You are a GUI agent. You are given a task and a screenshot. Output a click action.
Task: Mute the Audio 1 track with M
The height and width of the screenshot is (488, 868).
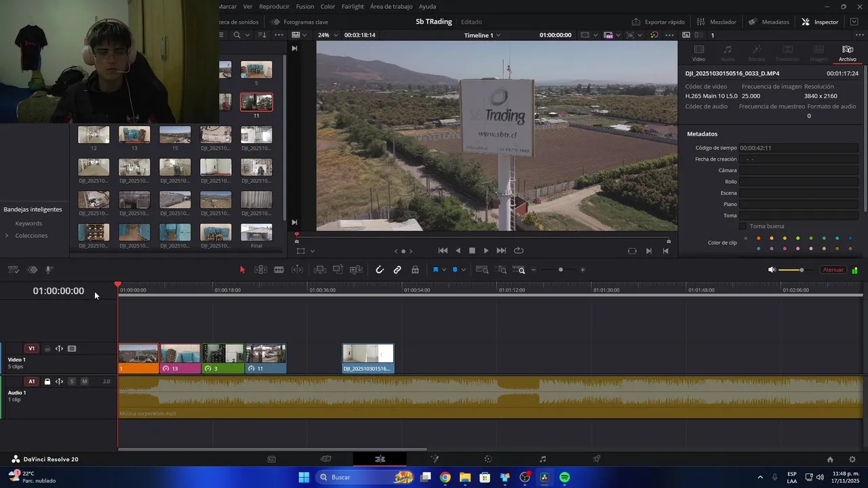(x=84, y=382)
